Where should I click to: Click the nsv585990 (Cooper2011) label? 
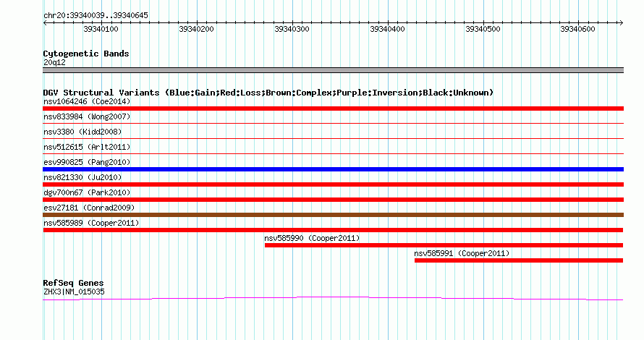[312, 238]
